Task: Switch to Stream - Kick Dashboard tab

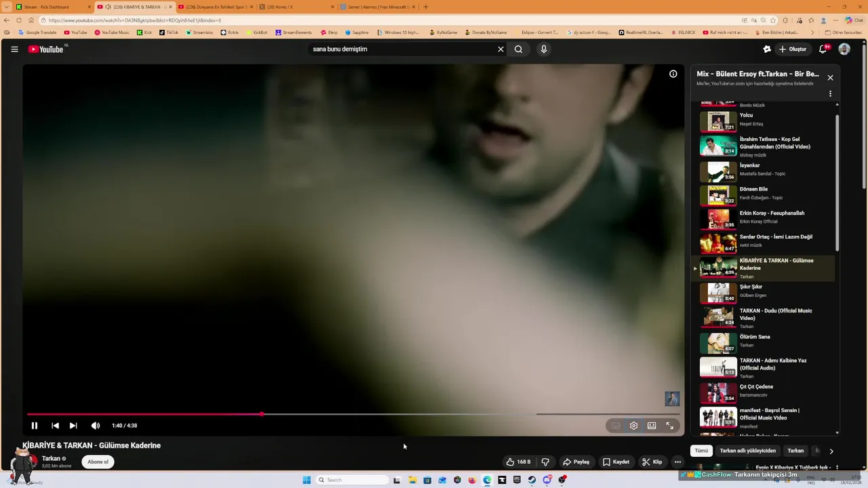Action: tap(52, 7)
